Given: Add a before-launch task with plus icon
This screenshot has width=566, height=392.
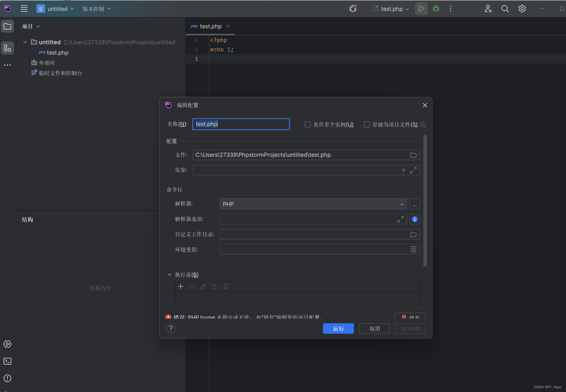Looking at the screenshot, I should click(181, 287).
